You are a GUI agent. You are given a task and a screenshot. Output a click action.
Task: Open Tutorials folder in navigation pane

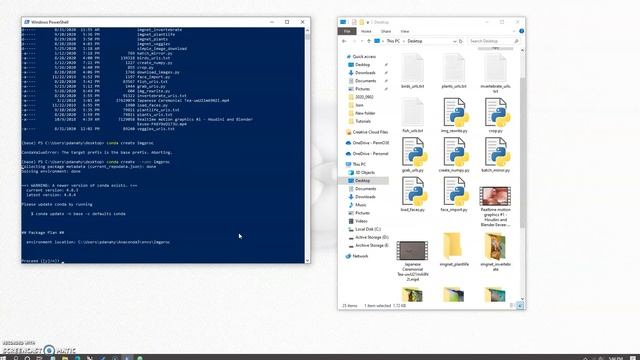[x=363, y=121]
